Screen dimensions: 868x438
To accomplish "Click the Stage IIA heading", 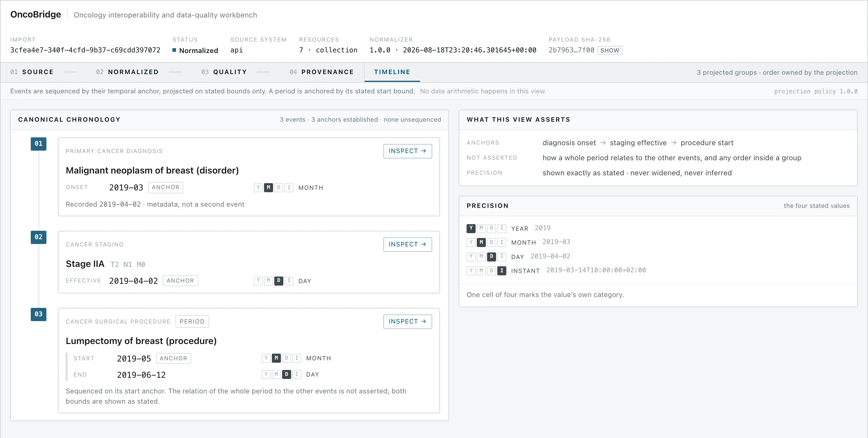I will [x=85, y=264].
